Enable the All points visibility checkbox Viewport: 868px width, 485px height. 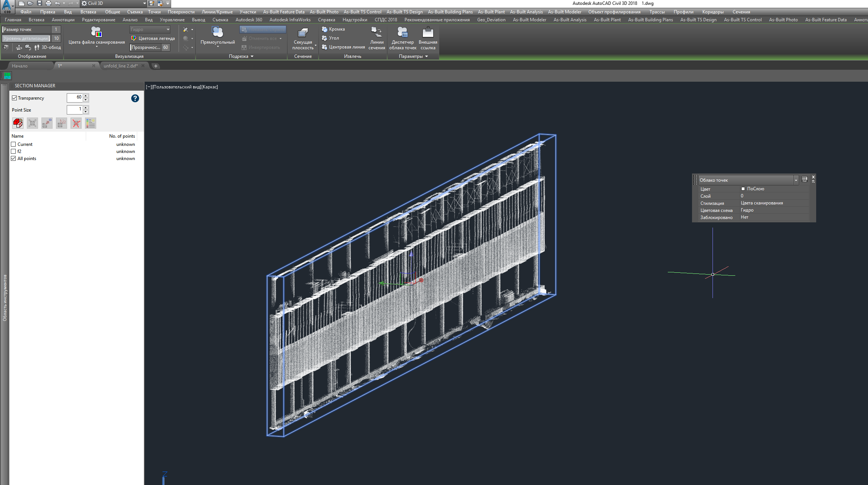(13, 158)
